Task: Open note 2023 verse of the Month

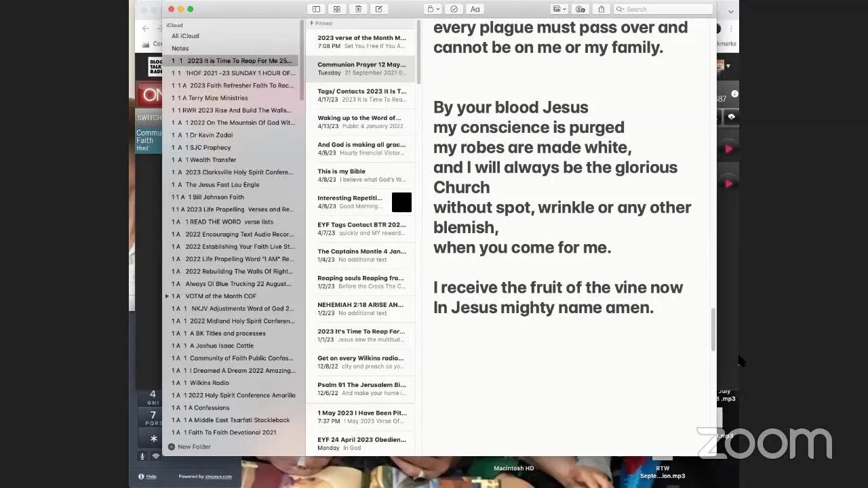Action: (361, 42)
